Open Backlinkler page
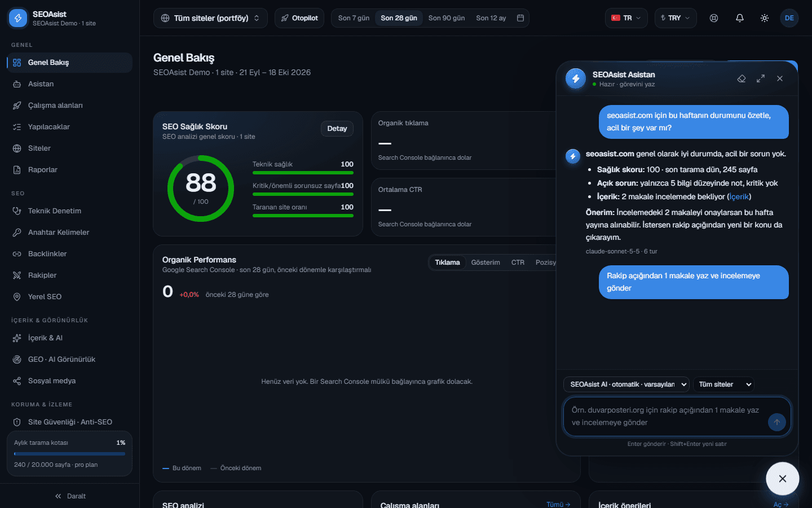This screenshot has height=508, width=812. coord(69,254)
